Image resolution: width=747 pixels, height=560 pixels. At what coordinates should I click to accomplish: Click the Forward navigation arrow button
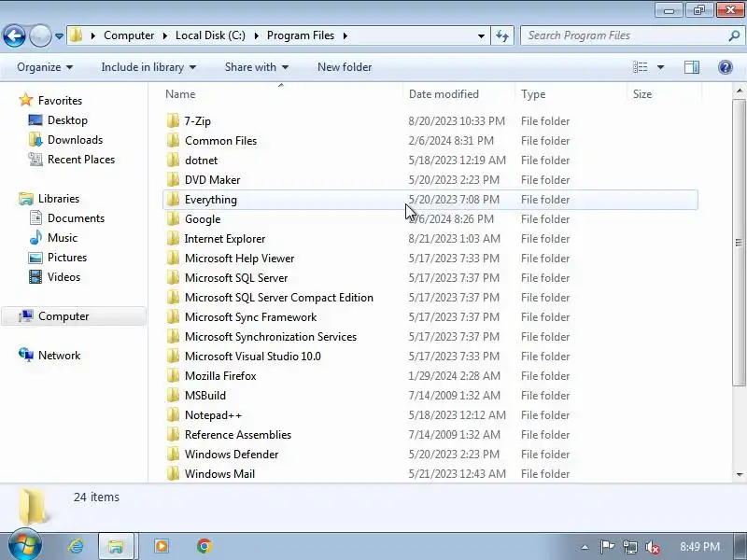[x=40, y=35]
